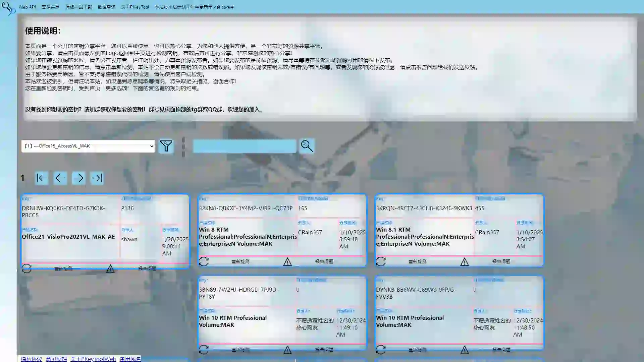
Task: Select key text 32KN8-QBKXF-3Y4M2-VJR2J-QC73P
Action: [246, 208]
